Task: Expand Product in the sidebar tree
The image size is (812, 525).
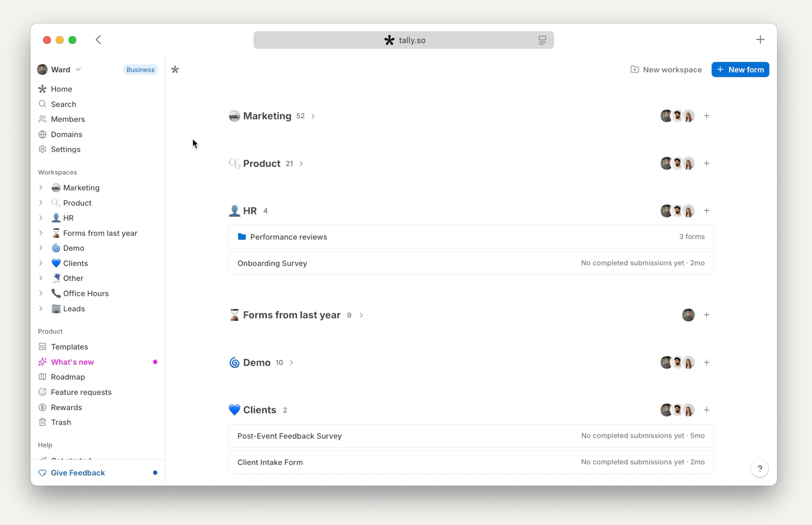Action: [x=40, y=202]
